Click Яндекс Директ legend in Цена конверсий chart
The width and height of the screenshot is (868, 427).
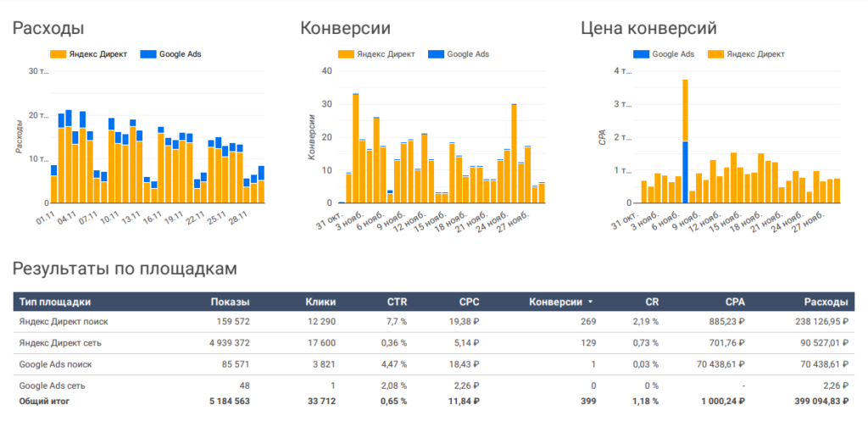coord(753,54)
